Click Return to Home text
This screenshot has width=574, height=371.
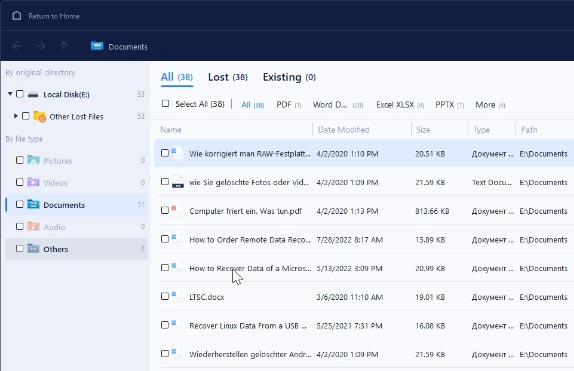point(54,16)
